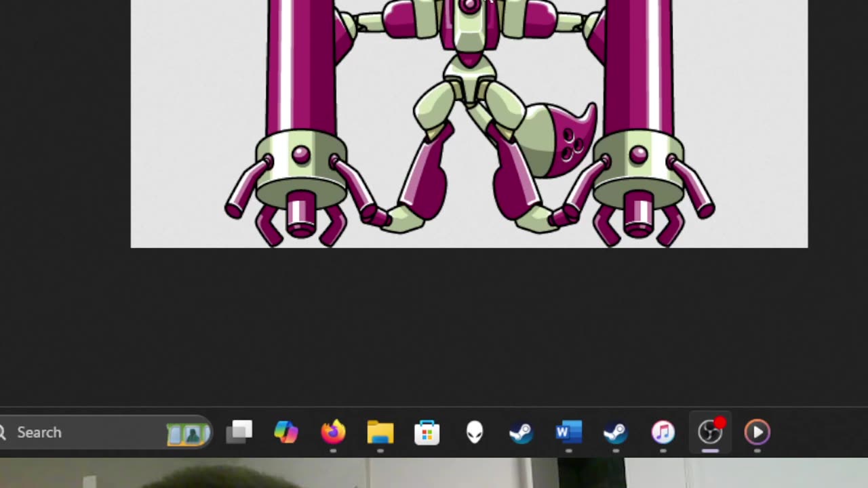The height and width of the screenshot is (488, 868).
Task: Open the first Steam icon left of Word
Action: pyautogui.click(x=521, y=432)
